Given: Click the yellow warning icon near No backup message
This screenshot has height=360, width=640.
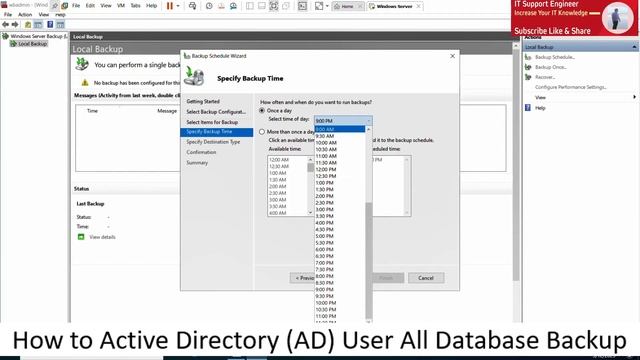Looking at the screenshot, I should [85, 82].
